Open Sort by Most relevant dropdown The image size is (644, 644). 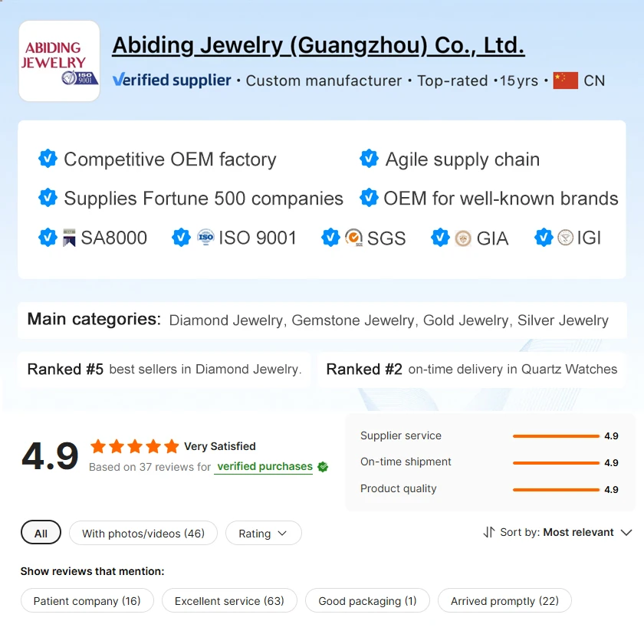click(x=557, y=532)
